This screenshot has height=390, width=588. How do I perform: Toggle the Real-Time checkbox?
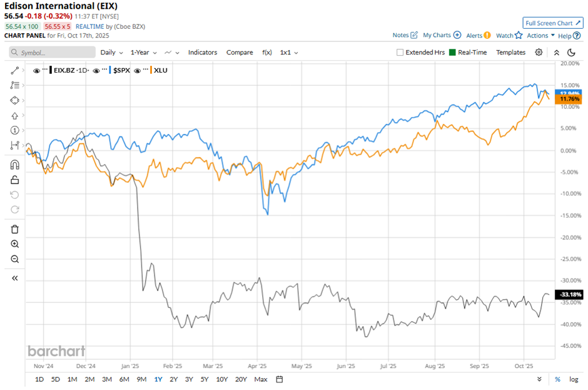tap(453, 53)
